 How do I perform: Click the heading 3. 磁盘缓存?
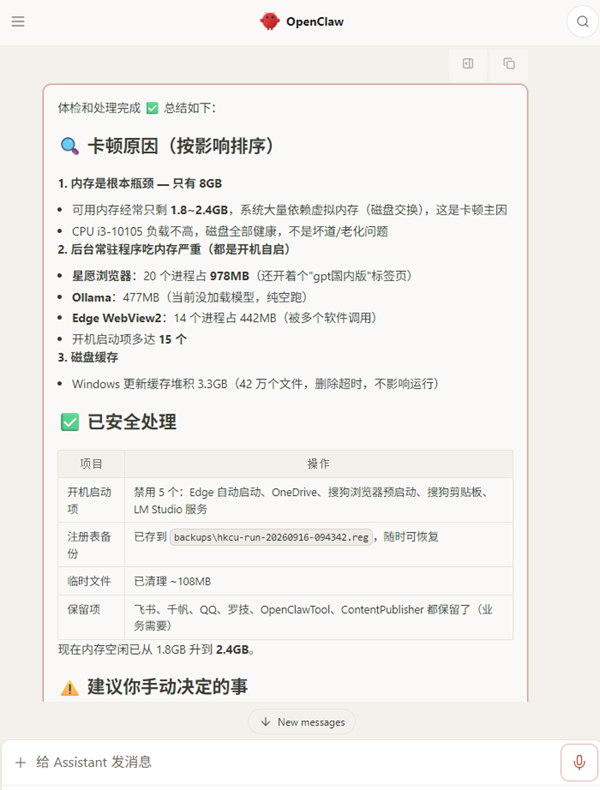click(x=88, y=357)
